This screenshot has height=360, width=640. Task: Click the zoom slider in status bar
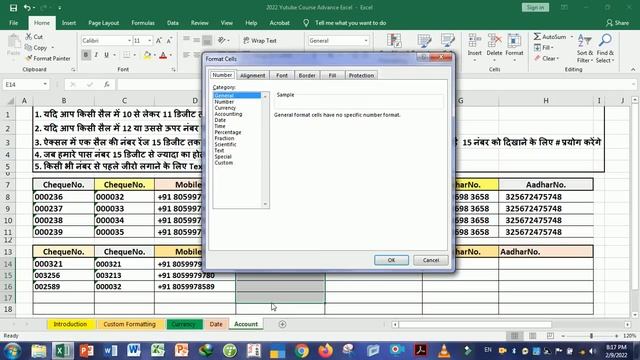click(591, 336)
